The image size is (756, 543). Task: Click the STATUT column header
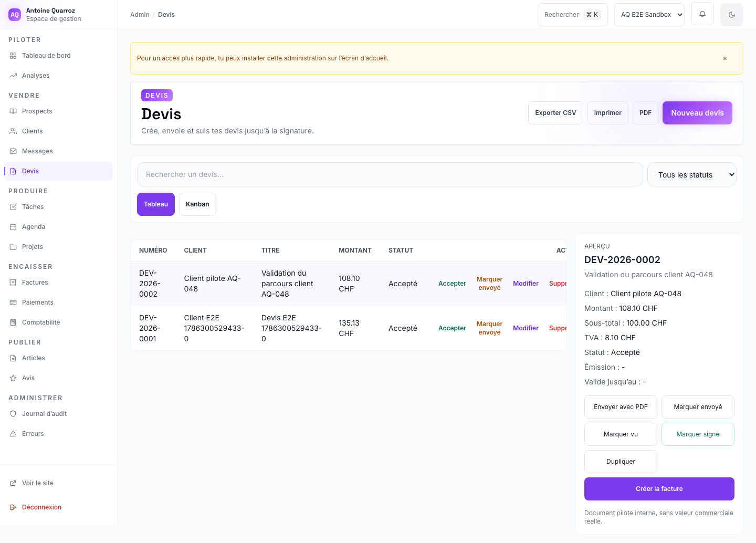401,250
